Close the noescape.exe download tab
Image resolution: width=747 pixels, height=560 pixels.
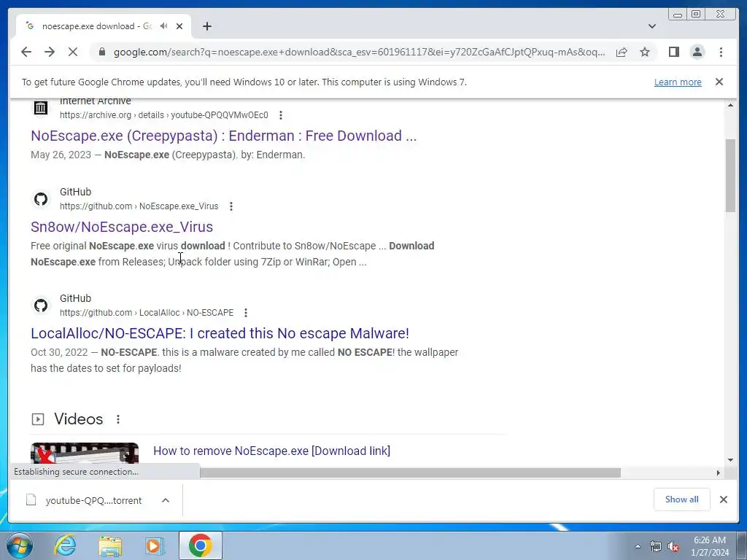coord(179,26)
